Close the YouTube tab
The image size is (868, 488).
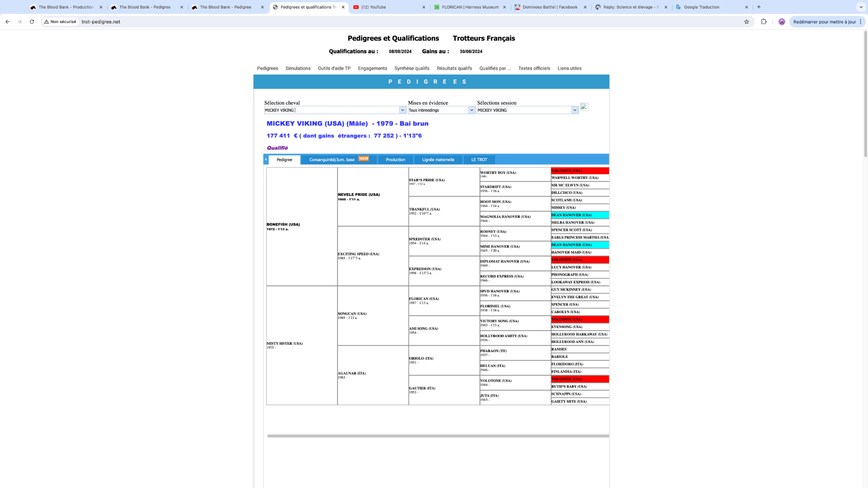point(424,7)
